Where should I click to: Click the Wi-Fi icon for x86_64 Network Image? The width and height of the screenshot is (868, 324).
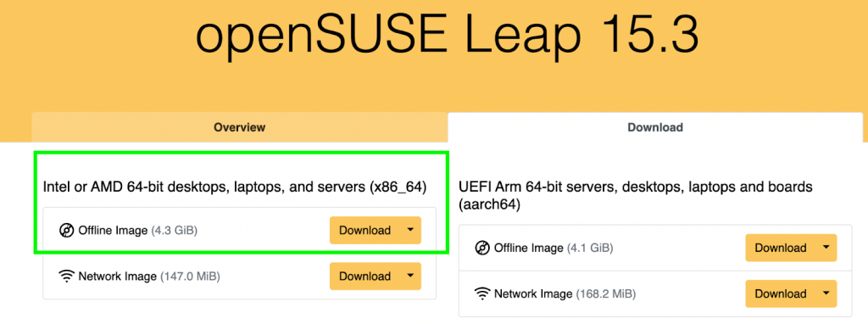66,277
